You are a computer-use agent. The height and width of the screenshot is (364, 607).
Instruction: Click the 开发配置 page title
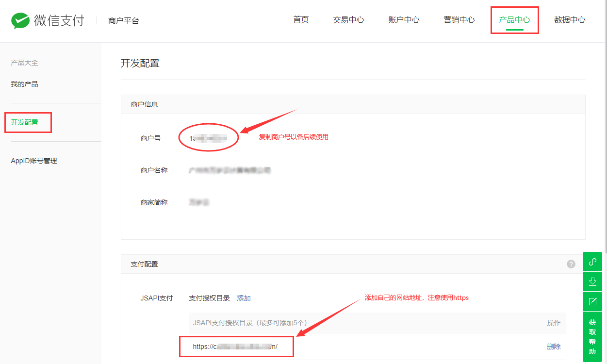(140, 63)
